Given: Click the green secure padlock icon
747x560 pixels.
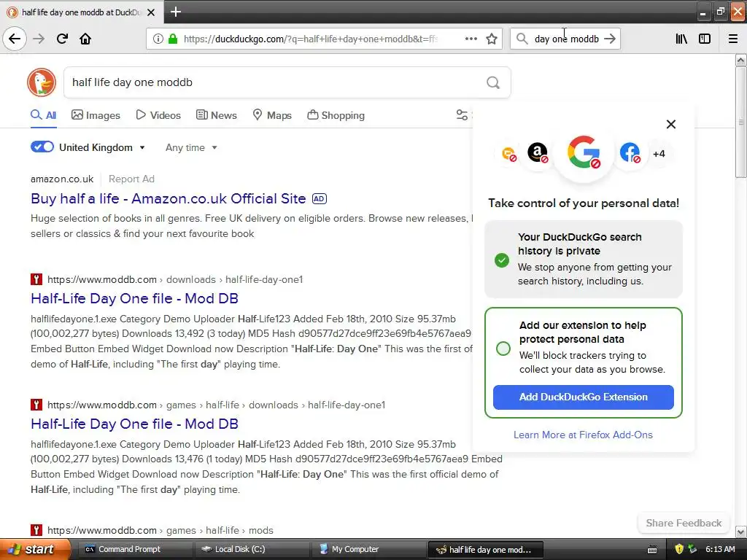Looking at the screenshot, I should 173,39.
